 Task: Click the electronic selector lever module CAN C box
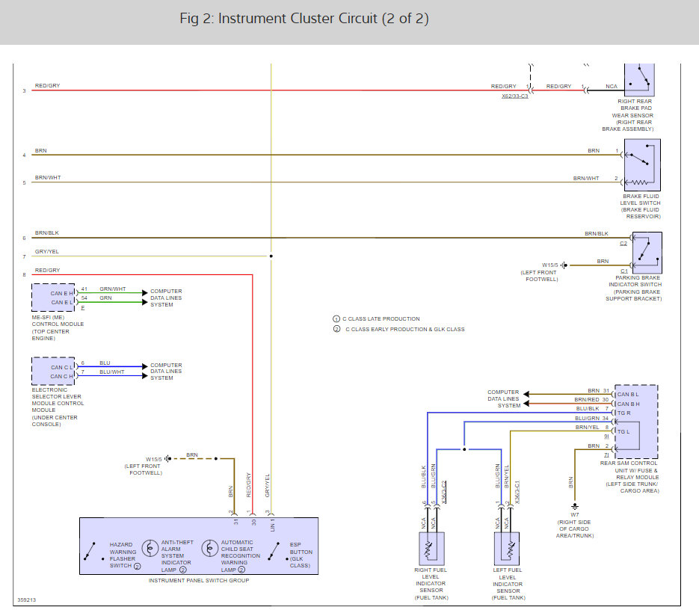[x=53, y=372]
